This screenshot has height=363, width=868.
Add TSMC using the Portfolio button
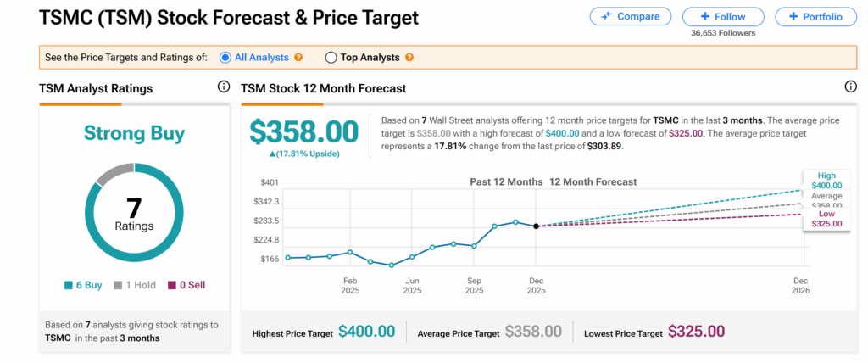coord(815,17)
